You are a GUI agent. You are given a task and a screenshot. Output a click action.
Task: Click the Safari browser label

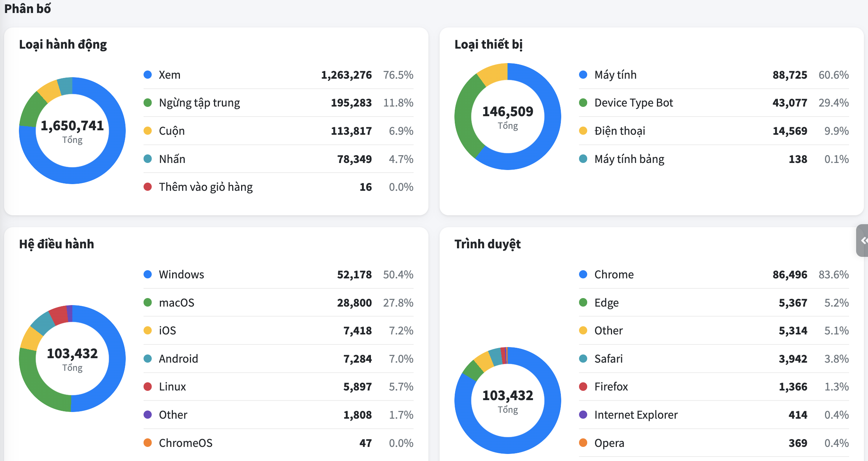pyautogui.click(x=608, y=359)
